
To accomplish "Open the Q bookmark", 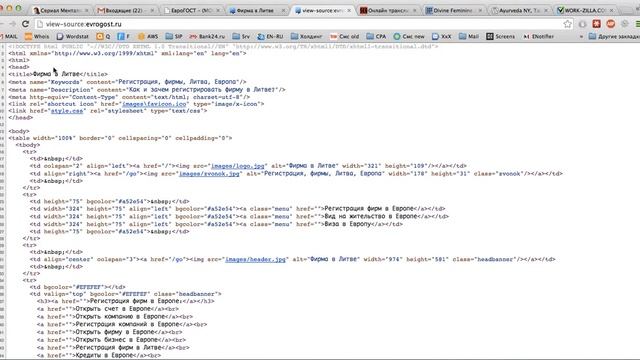I will (x=103, y=36).
